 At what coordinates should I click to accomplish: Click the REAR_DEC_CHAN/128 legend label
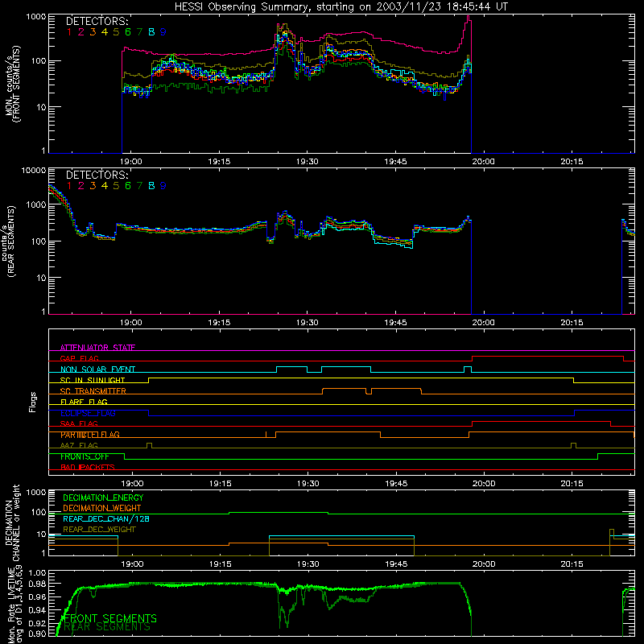click(x=106, y=518)
